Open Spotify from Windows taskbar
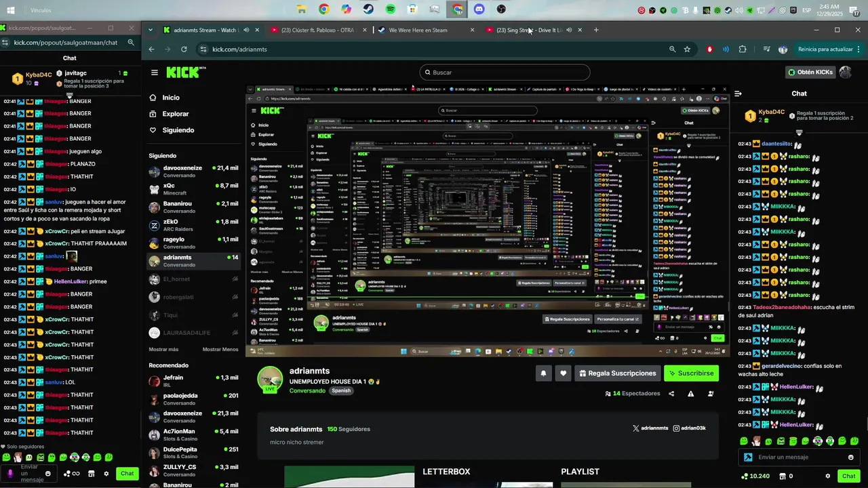This screenshot has height=488, width=868. click(x=391, y=9)
